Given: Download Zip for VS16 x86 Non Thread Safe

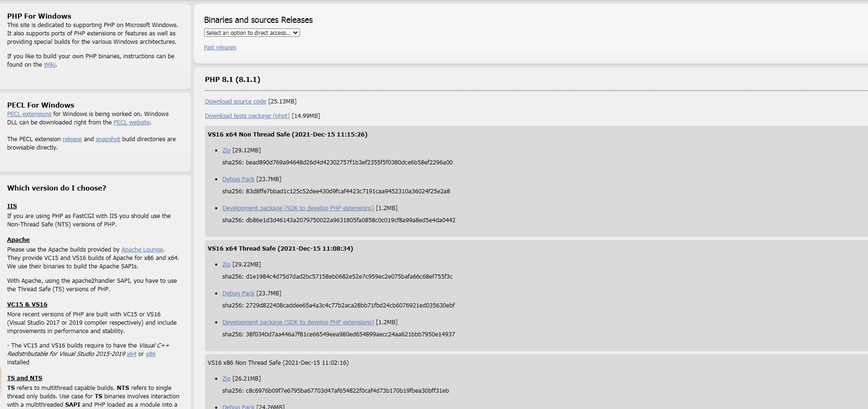Looking at the screenshot, I should pyautogui.click(x=226, y=379).
